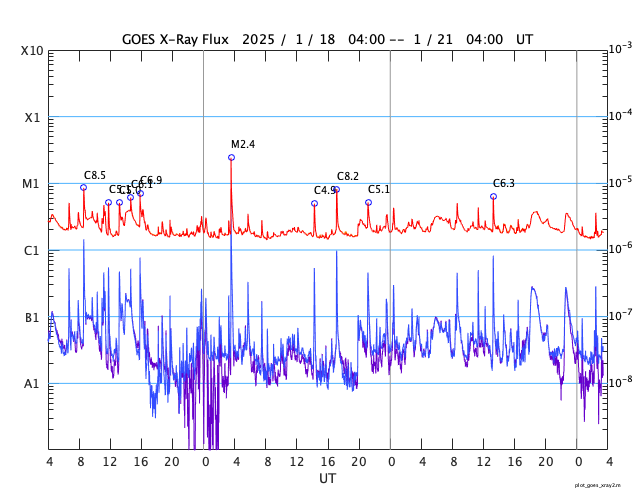This screenshot has width=640, height=500.
Task: Click the M2.4 flare label
Action: (243, 144)
